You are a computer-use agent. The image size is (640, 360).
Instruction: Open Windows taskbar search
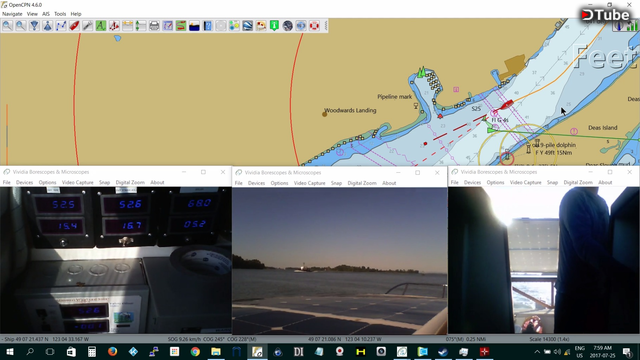pos(30,351)
